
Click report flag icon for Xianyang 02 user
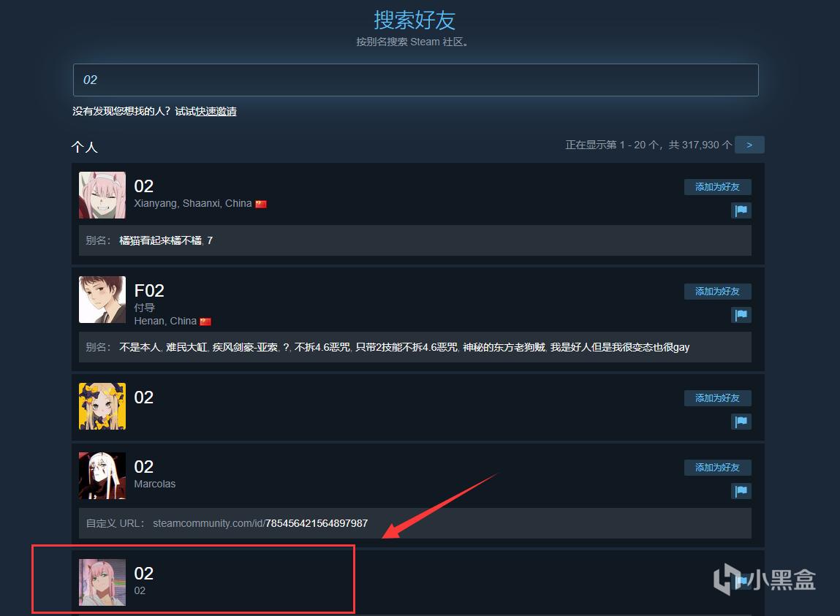(741, 210)
